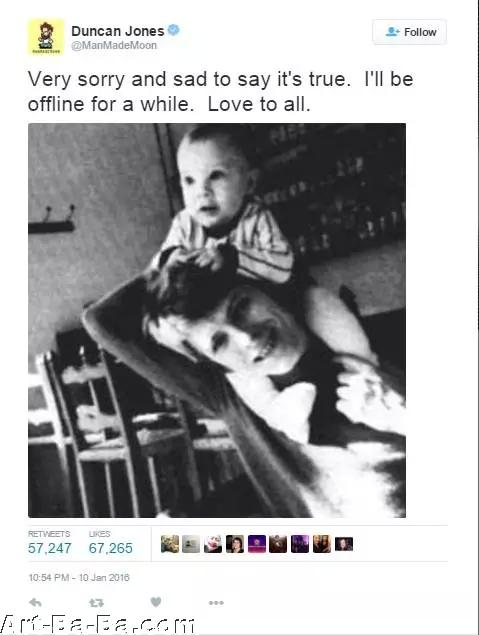This screenshot has height=635, width=479.
Task: Click second liker avatar thumbnail
Action: [x=191, y=544]
